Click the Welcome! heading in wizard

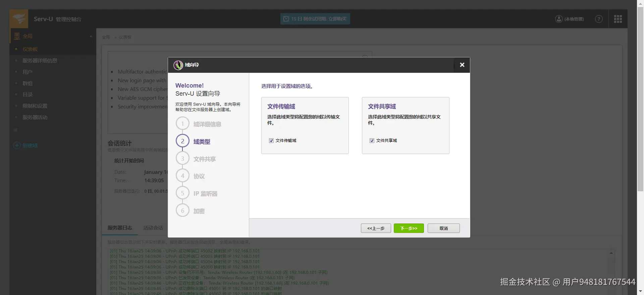coord(190,86)
